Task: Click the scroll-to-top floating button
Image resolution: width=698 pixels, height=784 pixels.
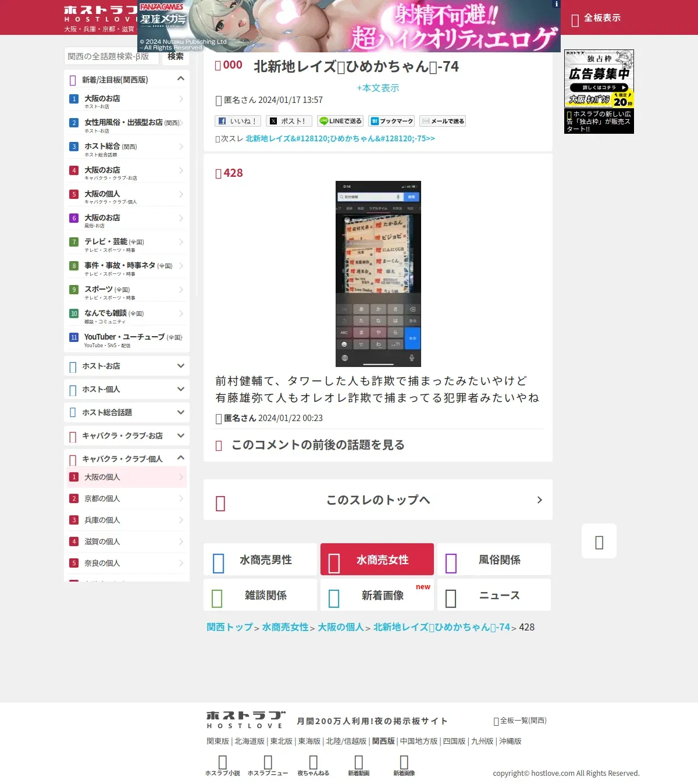Action: [599, 541]
